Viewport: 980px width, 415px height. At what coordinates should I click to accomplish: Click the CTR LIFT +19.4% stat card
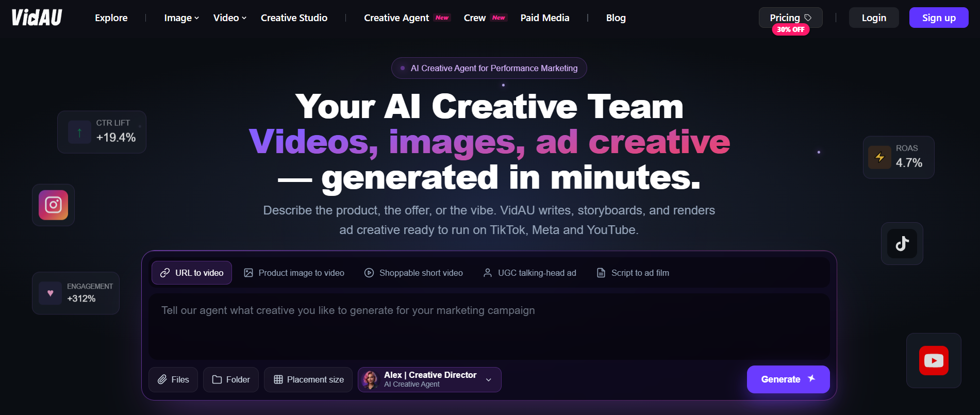pos(102,132)
